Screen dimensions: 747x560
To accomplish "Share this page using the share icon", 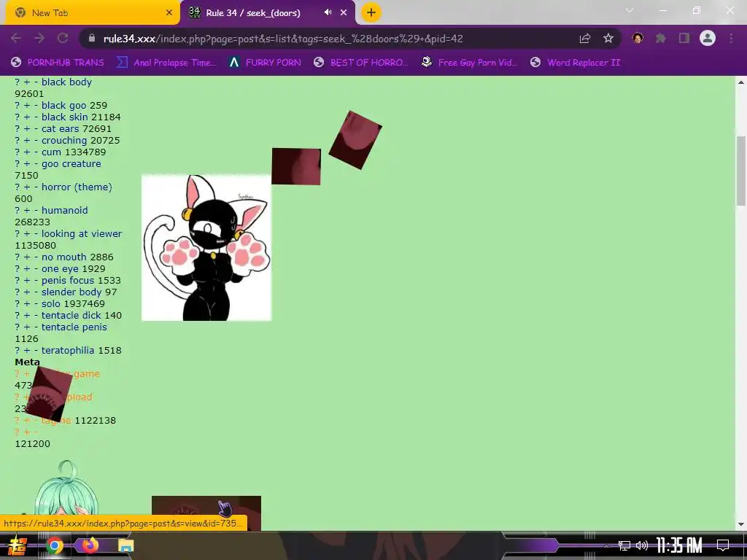I will (x=585, y=39).
